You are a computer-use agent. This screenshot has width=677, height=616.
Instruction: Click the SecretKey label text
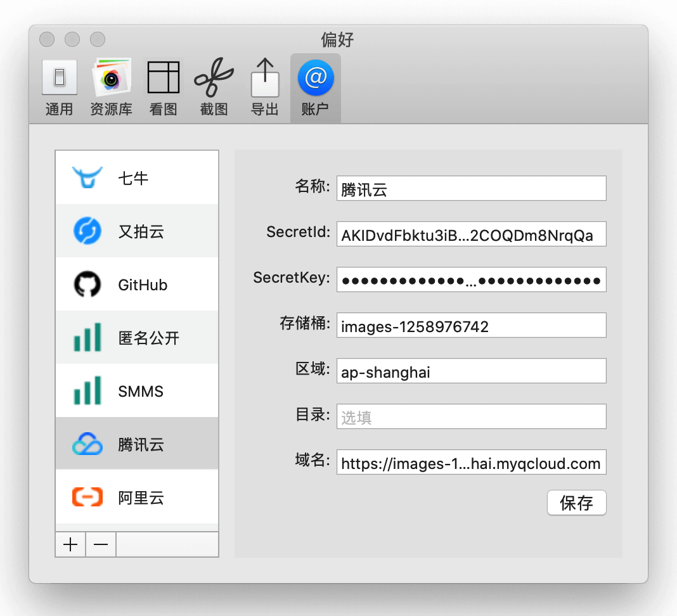coord(292,278)
